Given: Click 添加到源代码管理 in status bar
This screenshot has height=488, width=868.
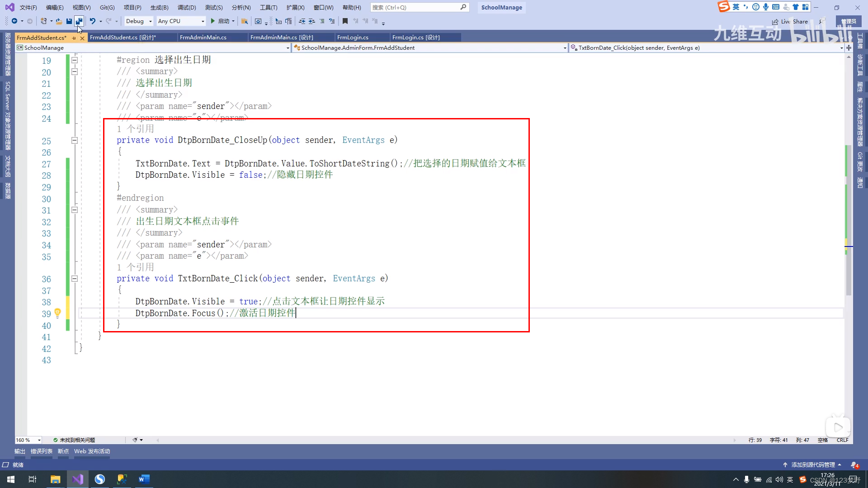Looking at the screenshot, I should (x=812, y=465).
